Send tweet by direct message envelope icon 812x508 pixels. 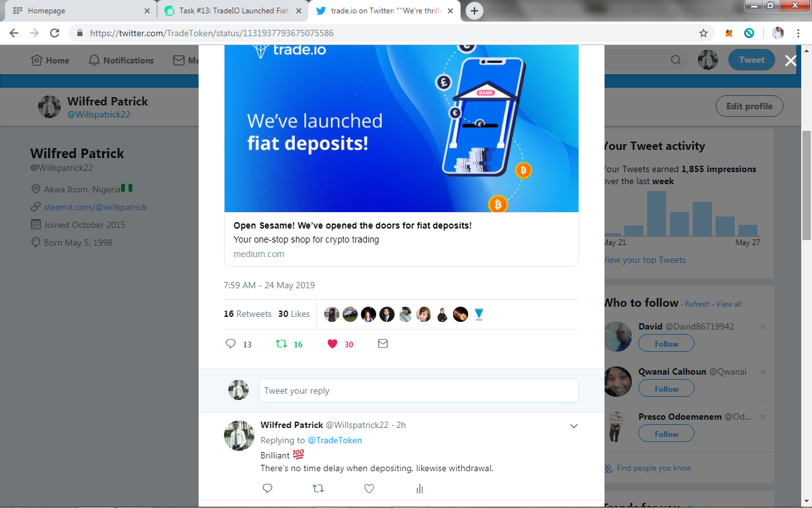coord(383,344)
